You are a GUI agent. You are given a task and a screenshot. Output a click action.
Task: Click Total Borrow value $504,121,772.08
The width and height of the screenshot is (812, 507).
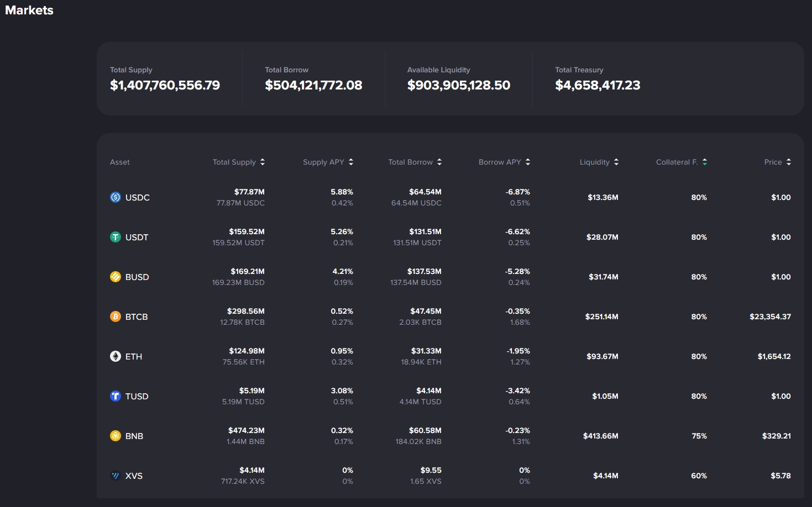coord(313,85)
